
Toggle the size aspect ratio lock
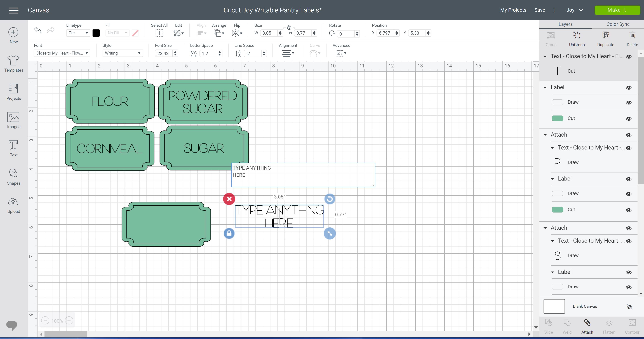[x=289, y=27]
